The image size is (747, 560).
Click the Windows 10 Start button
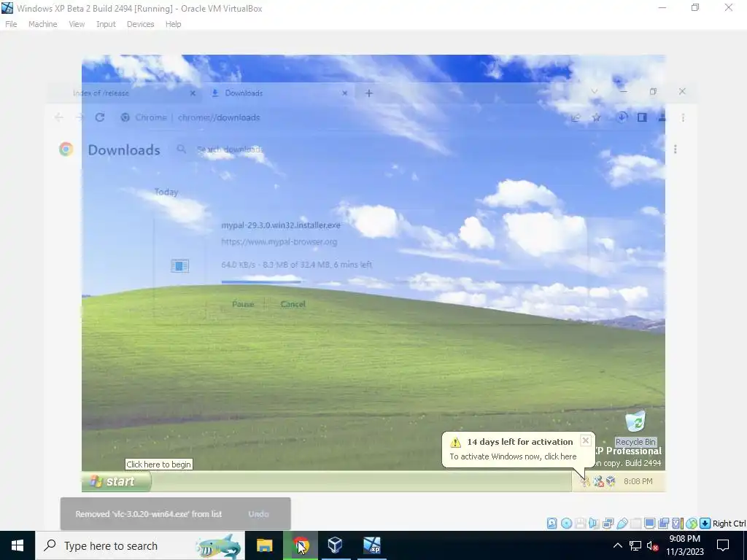(x=18, y=545)
